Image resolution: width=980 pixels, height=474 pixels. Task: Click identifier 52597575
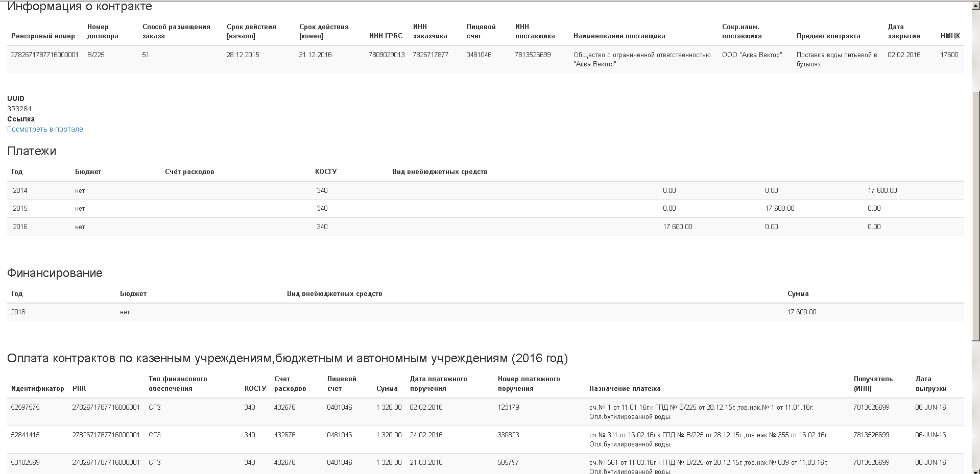[26, 407]
